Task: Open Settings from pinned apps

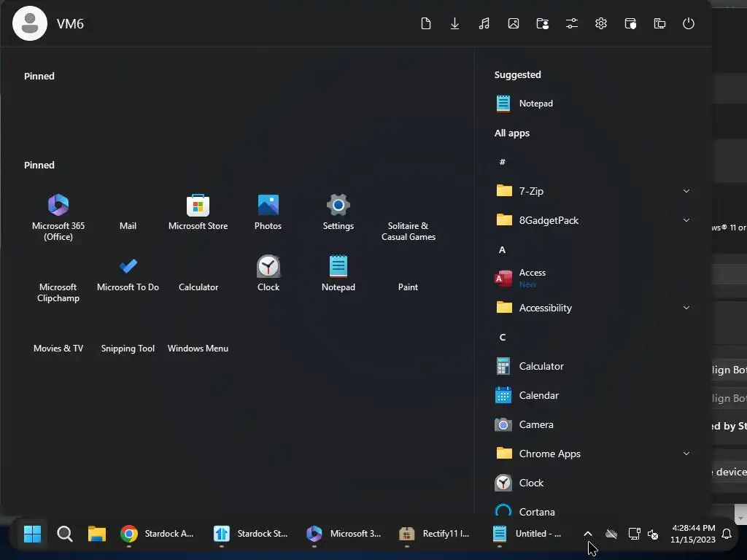Action: point(338,212)
